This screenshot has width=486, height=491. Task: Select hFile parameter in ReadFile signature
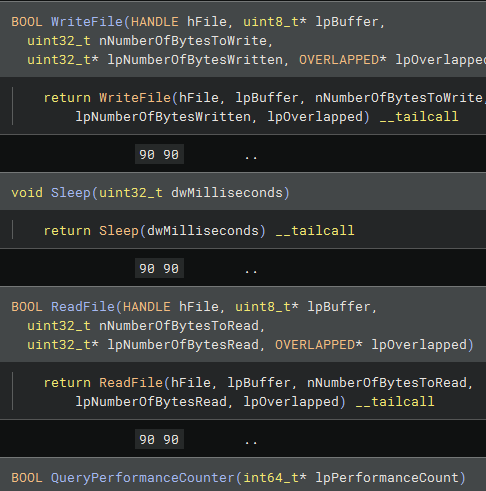click(x=199, y=307)
